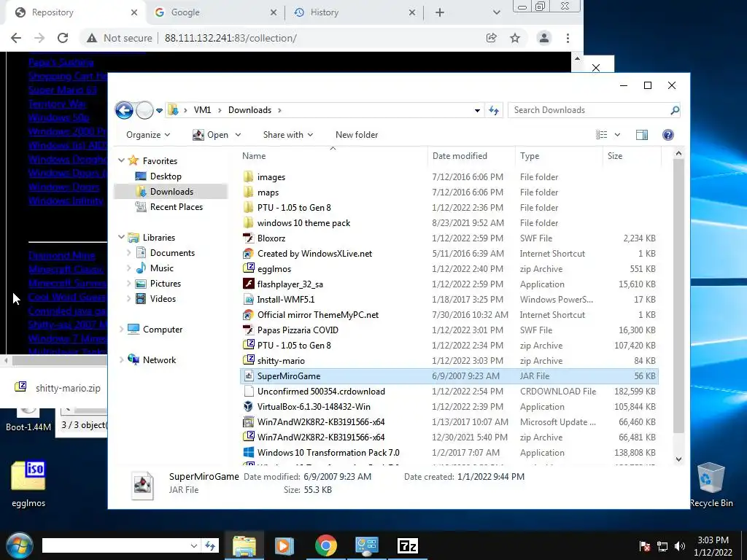
Task: Collapse the Favorites tree group
Action: 122,160
